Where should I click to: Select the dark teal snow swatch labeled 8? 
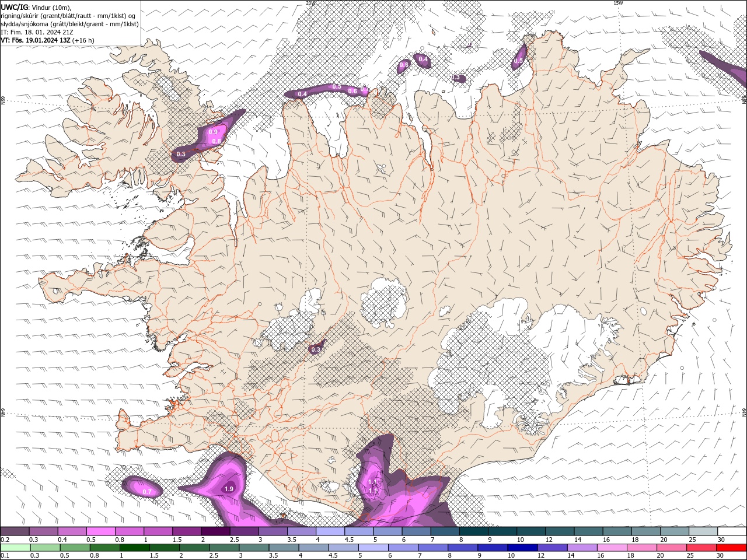(474, 531)
